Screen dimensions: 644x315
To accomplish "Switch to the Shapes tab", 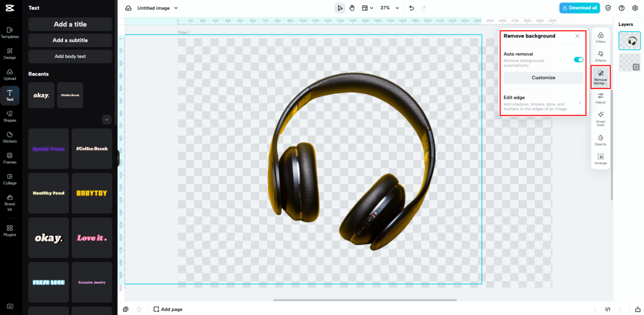I will [x=10, y=116].
